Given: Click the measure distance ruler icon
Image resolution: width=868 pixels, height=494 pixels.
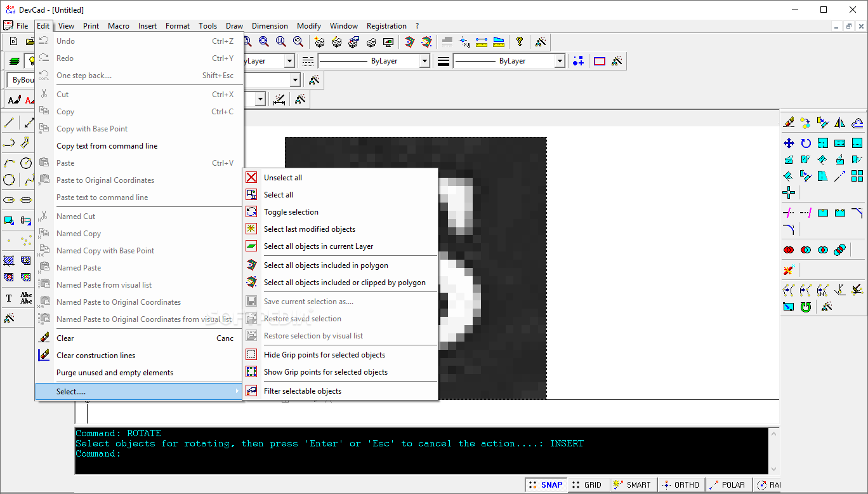Looking at the screenshot, I should [x=482, y=41].
